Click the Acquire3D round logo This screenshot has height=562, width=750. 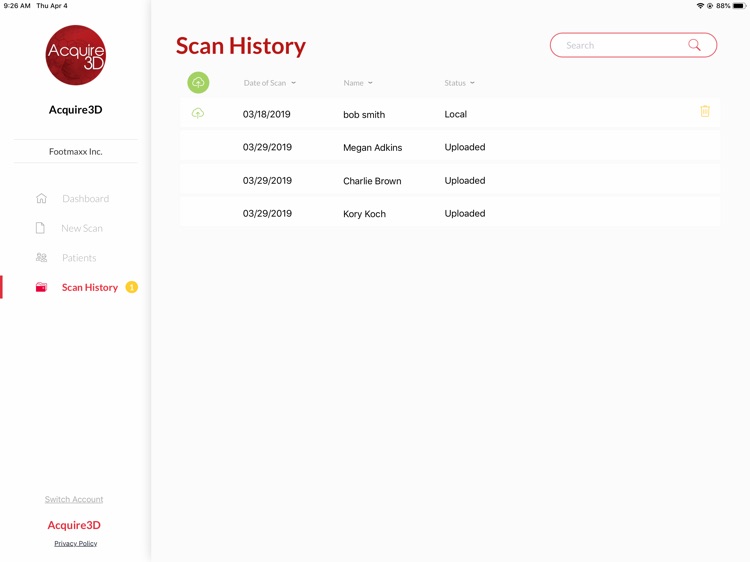coord(76,55)
